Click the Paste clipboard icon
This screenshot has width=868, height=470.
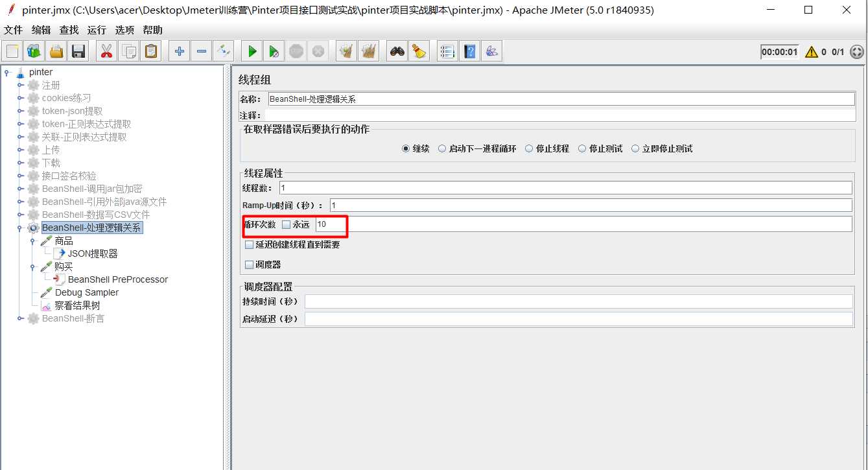pyautogui.click(x=151, y=51)
